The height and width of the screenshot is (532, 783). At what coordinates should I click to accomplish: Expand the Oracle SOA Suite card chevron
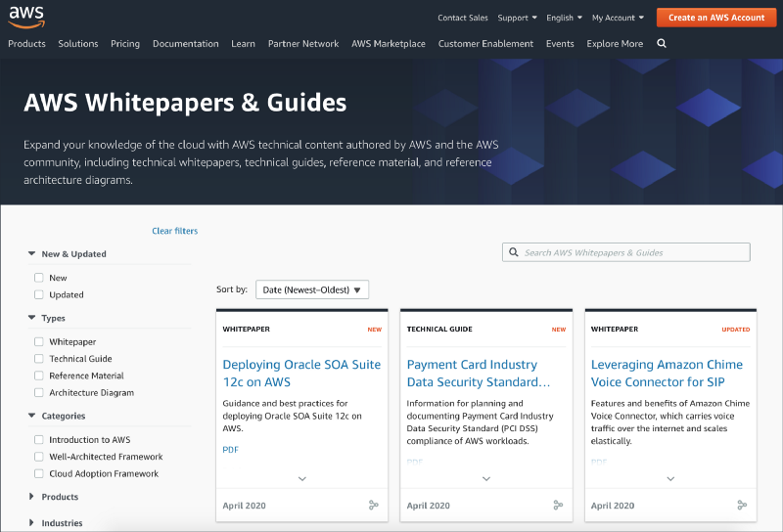pyautogui.click(x=302, y=478)
